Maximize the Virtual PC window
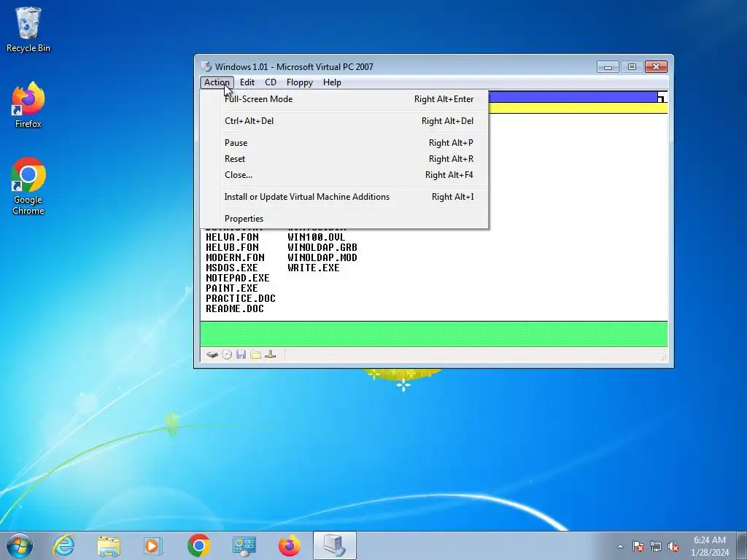 pos(632,66)
